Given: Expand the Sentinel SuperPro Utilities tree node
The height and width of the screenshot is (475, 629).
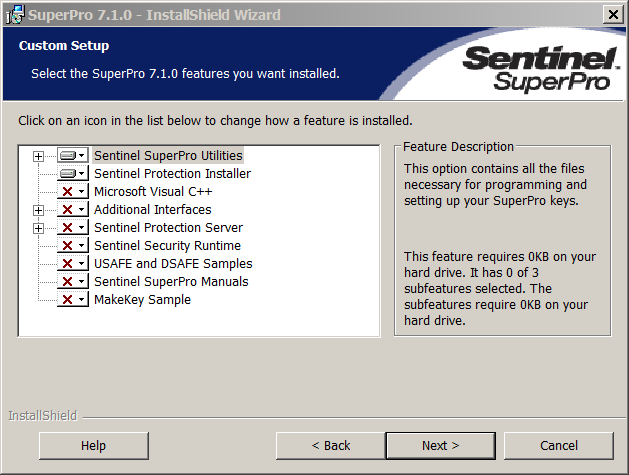Looking at the screenshot, I should click(39, 156).
